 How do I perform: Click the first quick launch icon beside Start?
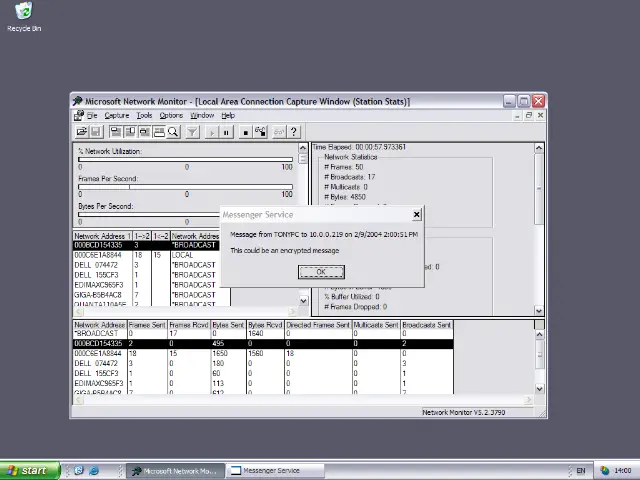(79, 471)
